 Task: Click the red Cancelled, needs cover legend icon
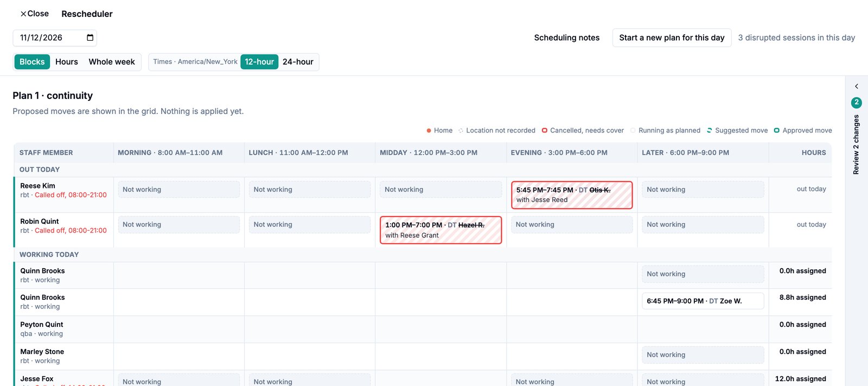pyautogui.click(x=545, y=130)
